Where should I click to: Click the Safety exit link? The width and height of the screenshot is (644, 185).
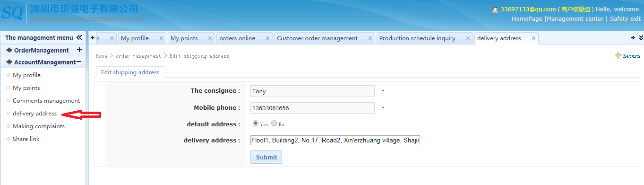pyautogui.click(x=626, y=19)
